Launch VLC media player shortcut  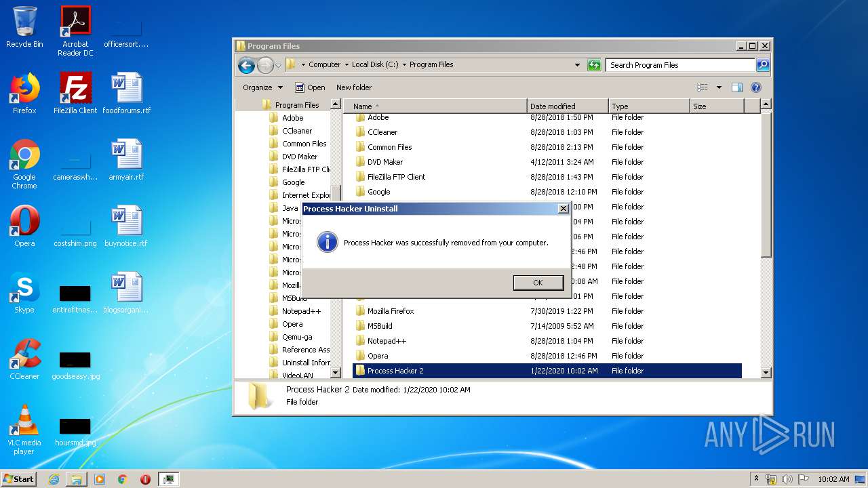[24, 430]
